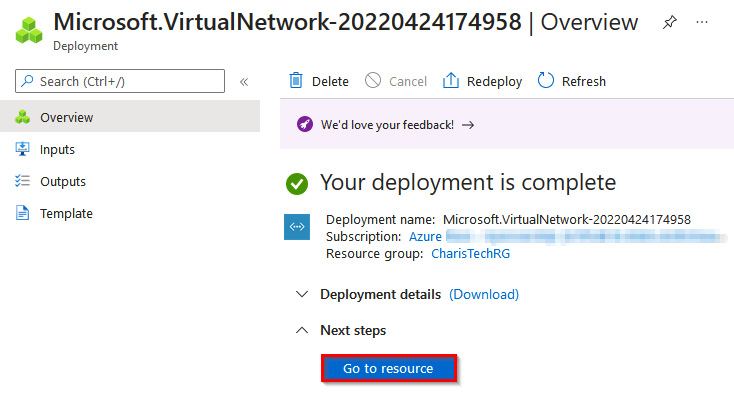The height and width of the screenshot is (395, 734).
Task: Open the Outputs menu item
Action: coord(130,181)
